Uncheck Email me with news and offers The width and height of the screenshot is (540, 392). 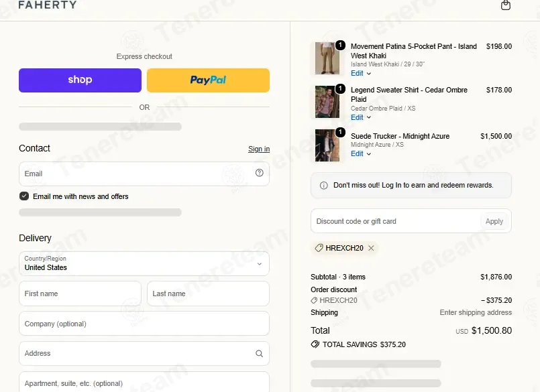click(24, 196)
